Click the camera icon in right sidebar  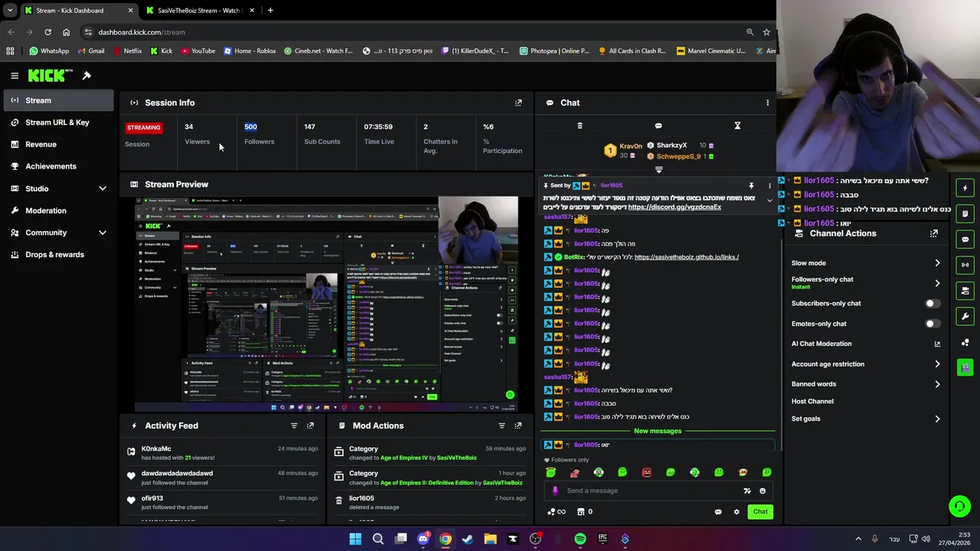tap(965, 291)
